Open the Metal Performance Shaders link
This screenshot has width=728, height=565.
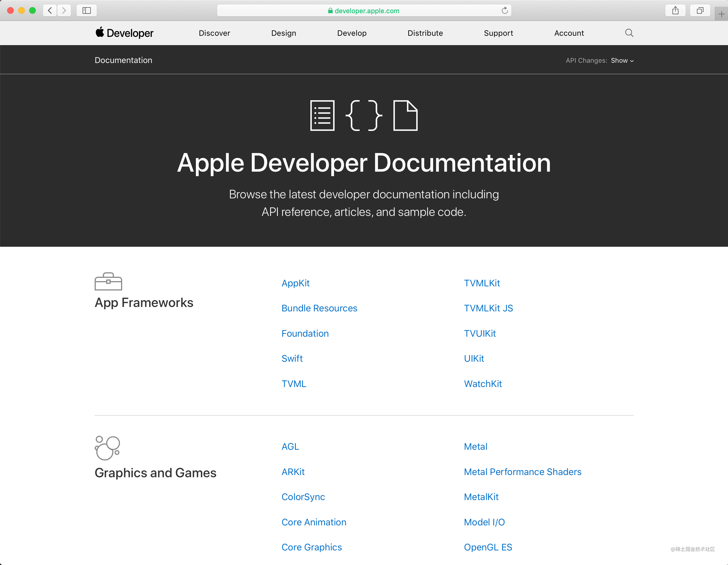point(522,472)
